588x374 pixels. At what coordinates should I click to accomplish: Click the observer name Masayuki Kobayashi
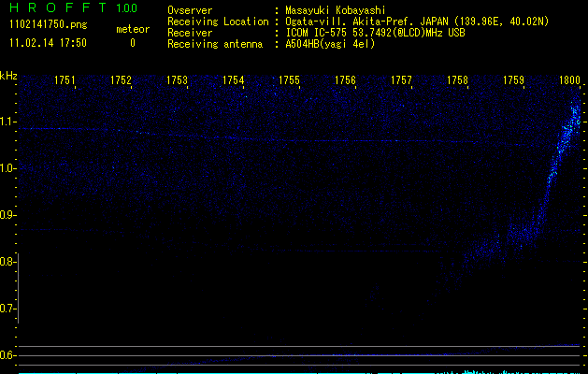click(x=336, y=10)
